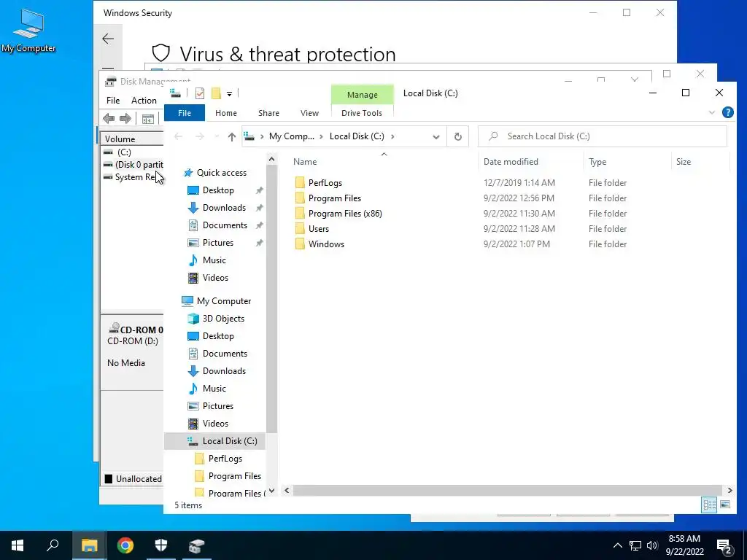Viewport: 747px width, 560px height.
Task: Click navigation pane scroll up arrow
Action: point(271,159)
